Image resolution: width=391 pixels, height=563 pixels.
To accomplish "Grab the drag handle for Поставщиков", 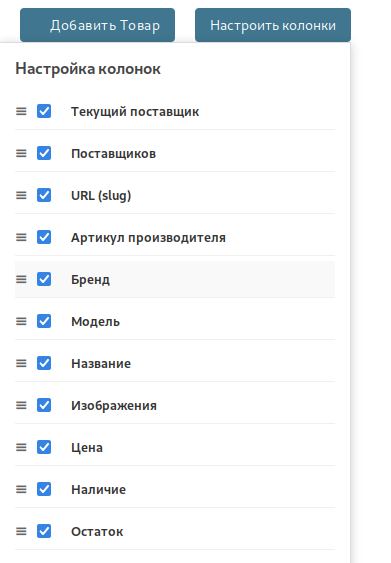I will (x=21, y=153).
